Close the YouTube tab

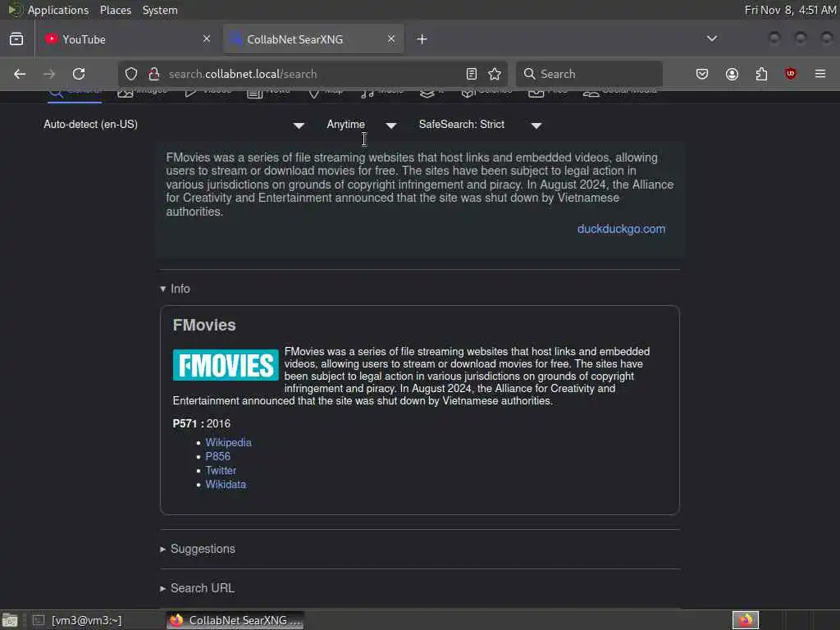(x=207, y=39)
